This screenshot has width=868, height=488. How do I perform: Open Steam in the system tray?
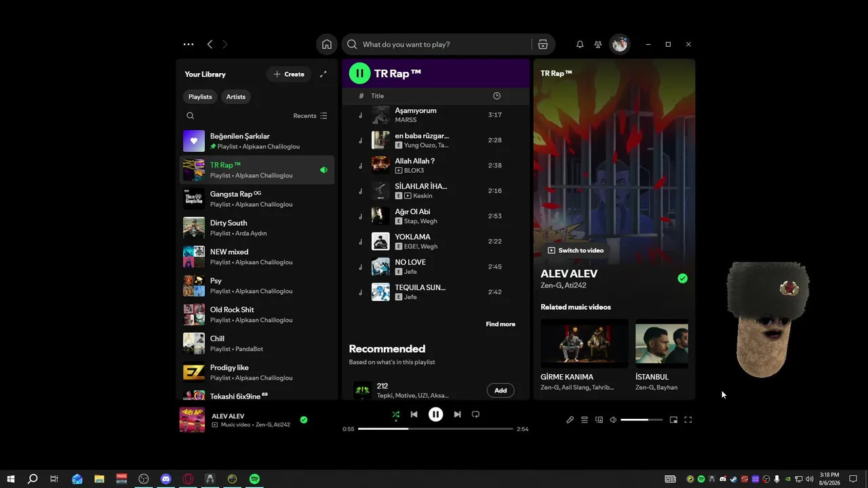pos(733,479)
